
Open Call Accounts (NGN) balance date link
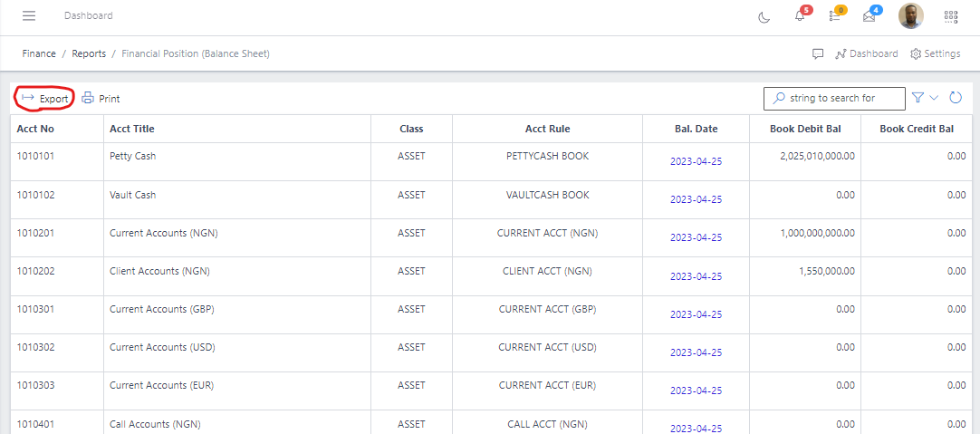(697, 429)
